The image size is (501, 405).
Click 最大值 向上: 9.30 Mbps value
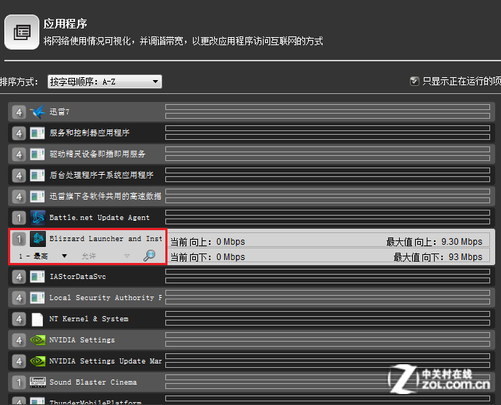point(434,242)
